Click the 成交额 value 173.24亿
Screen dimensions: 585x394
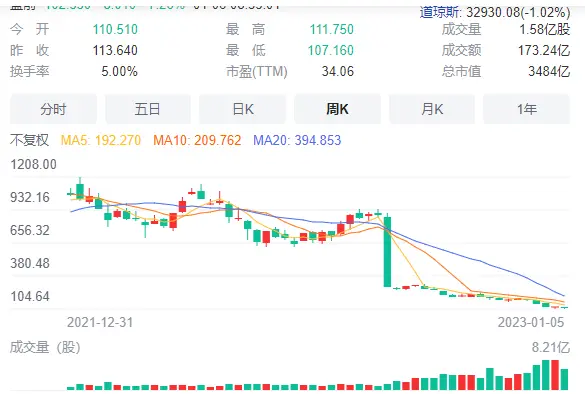point(544,50)
